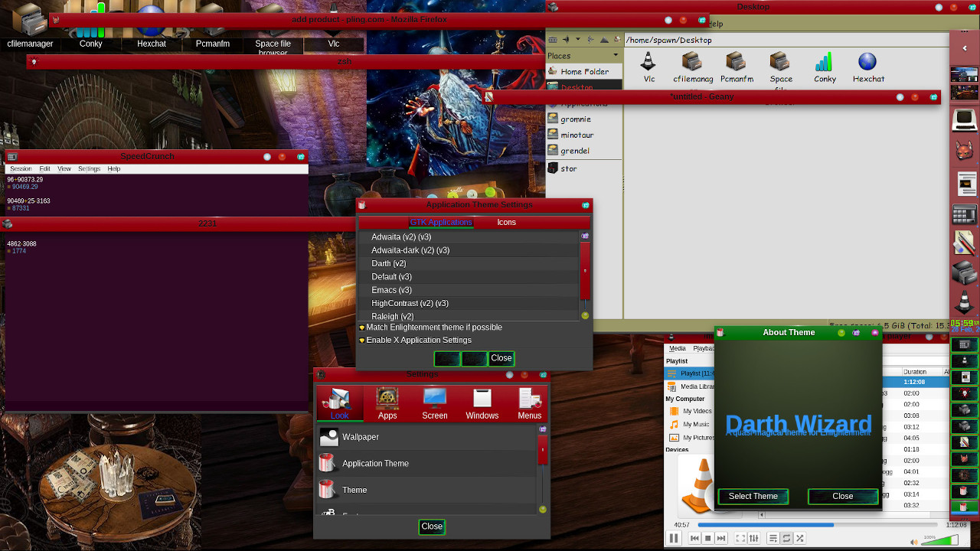Open the cfilemanag icon in Desktop folder
The width and height of the screenshot is (980, 551).
pyautogui.click(x=692, y=67)
